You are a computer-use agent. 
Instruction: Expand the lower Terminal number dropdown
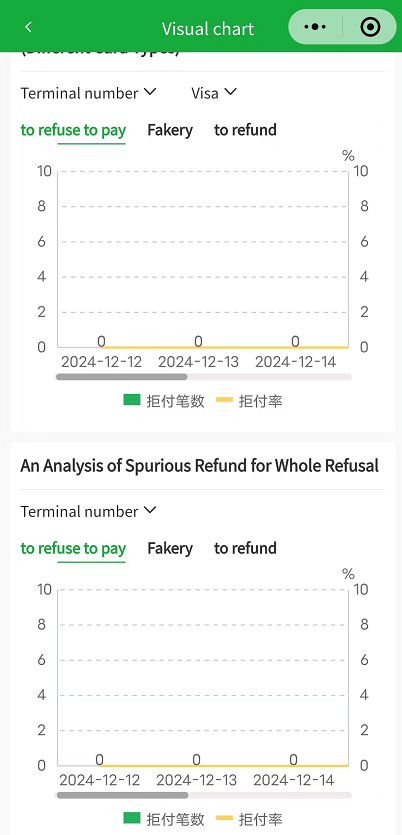pos(88,511)
